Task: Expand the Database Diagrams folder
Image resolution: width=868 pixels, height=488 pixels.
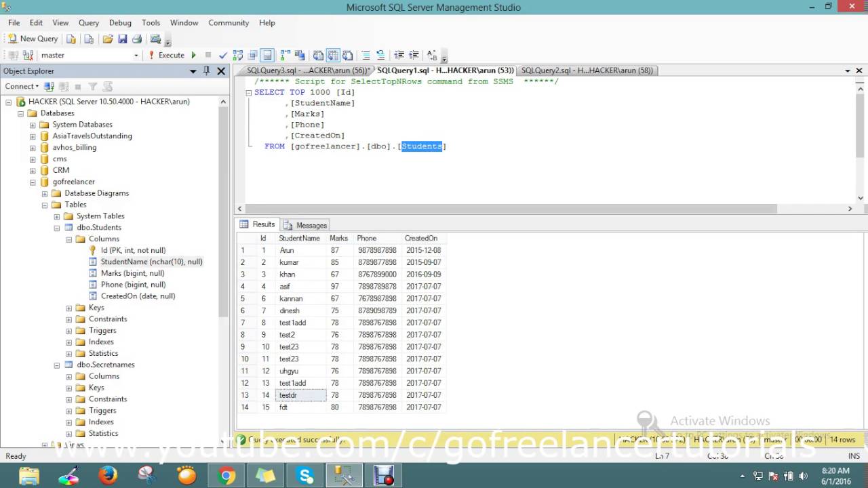Action: click(45, 193)
